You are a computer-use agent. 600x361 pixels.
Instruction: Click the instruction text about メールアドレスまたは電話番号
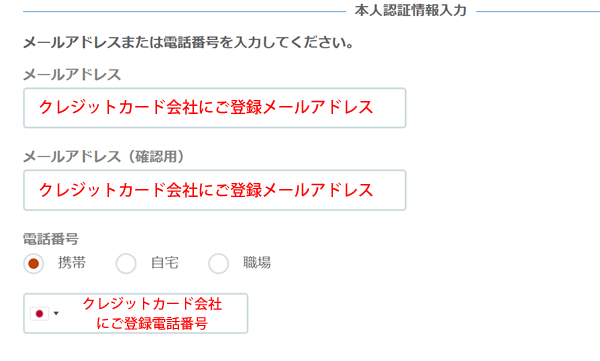pos(188,42)
